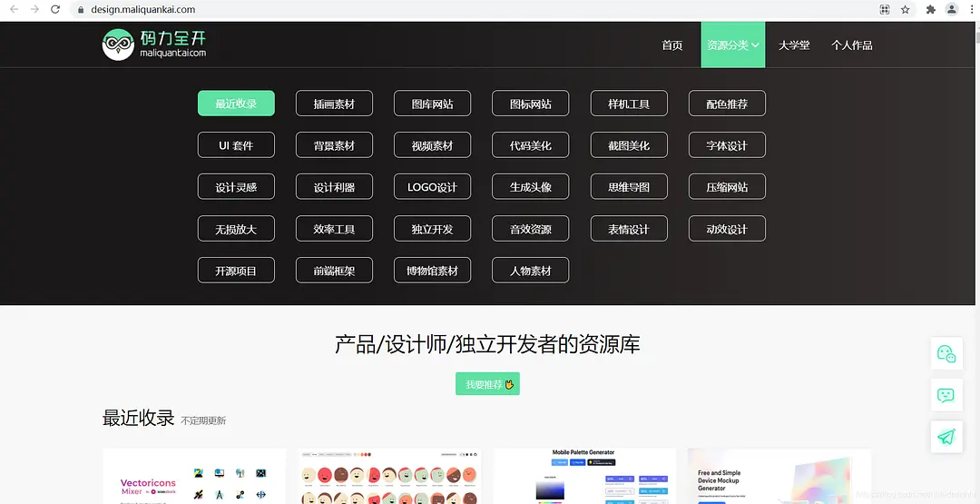Image resolution: width=980 pixels, height=504 pixels.
Task: Open the 大学堂 nav menu item
Action: point(794,44)
